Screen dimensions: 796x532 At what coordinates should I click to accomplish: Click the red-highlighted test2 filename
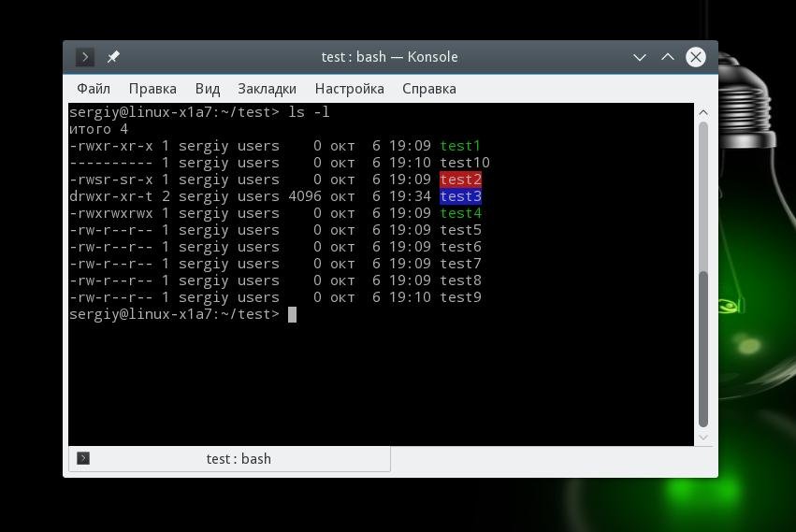tap(460, 180)
